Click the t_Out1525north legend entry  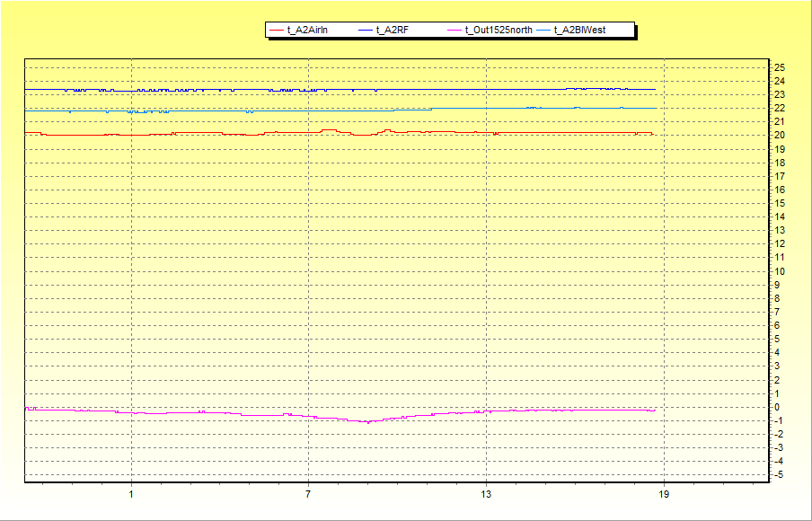point(499,31)
